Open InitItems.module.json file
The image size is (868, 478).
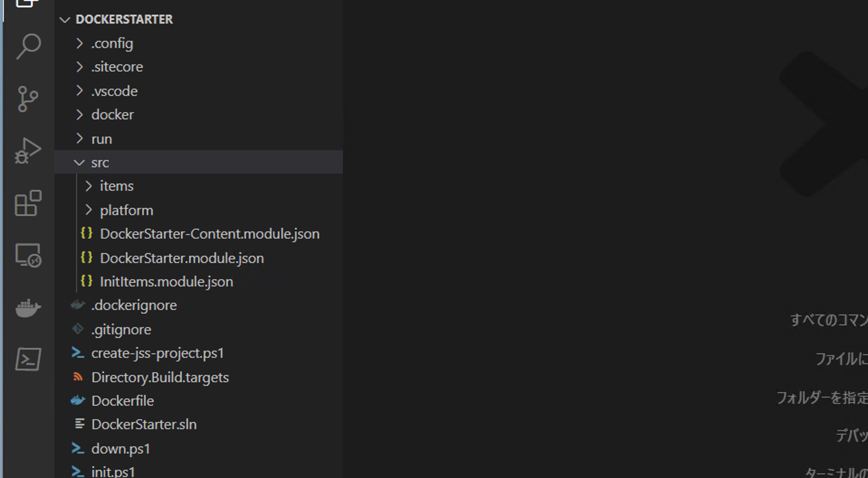[x=166, y=282]
